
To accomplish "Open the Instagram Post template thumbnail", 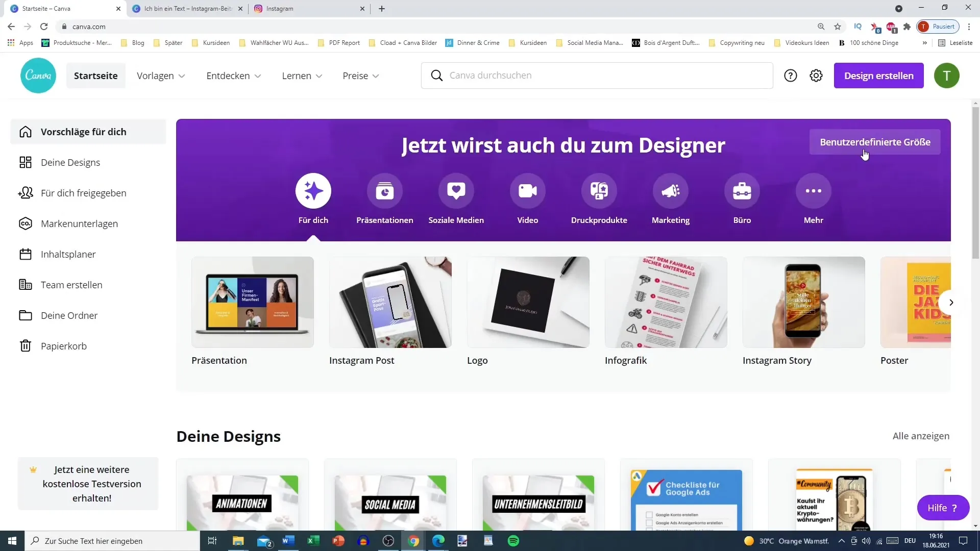I will (390, 302).
